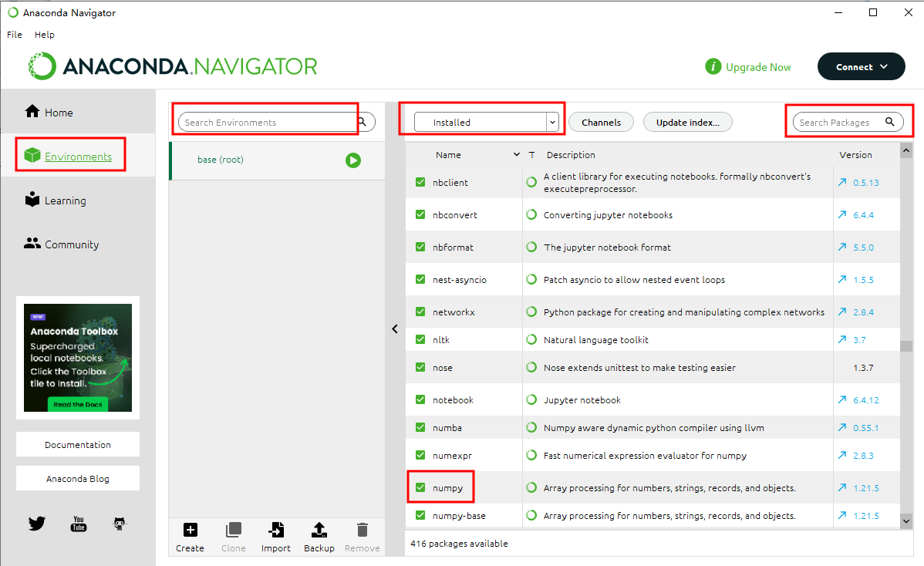Select the base (root) environment

tap(277, 160)
